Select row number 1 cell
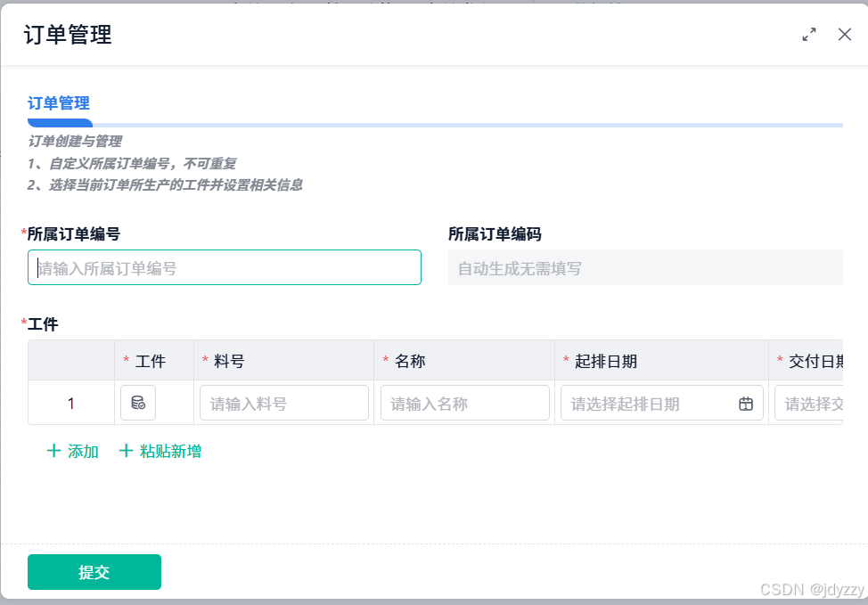This screenshot has height=605, width=868. [x=71, y=403]
